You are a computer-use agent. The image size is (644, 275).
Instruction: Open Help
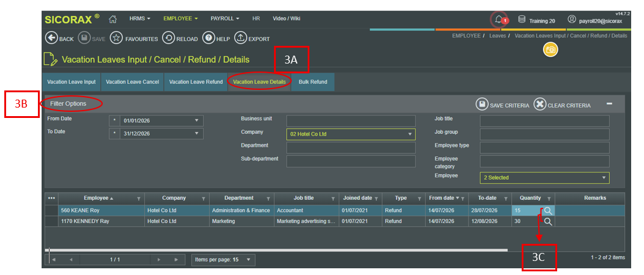tap(209, 38)
